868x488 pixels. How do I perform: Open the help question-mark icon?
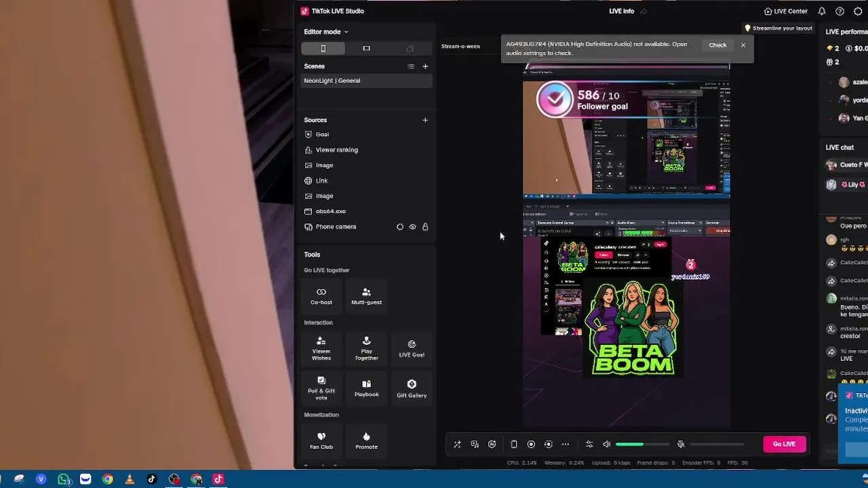(x=840, y=11)
